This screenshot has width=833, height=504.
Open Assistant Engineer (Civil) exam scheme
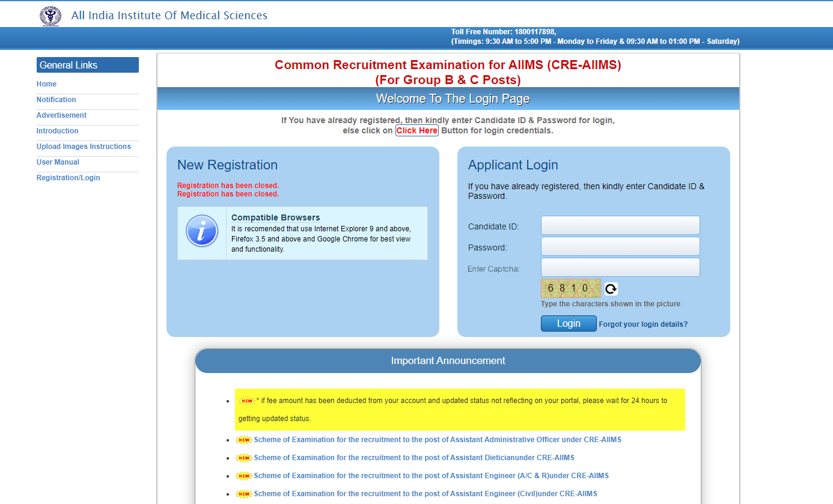pos(425,494)
